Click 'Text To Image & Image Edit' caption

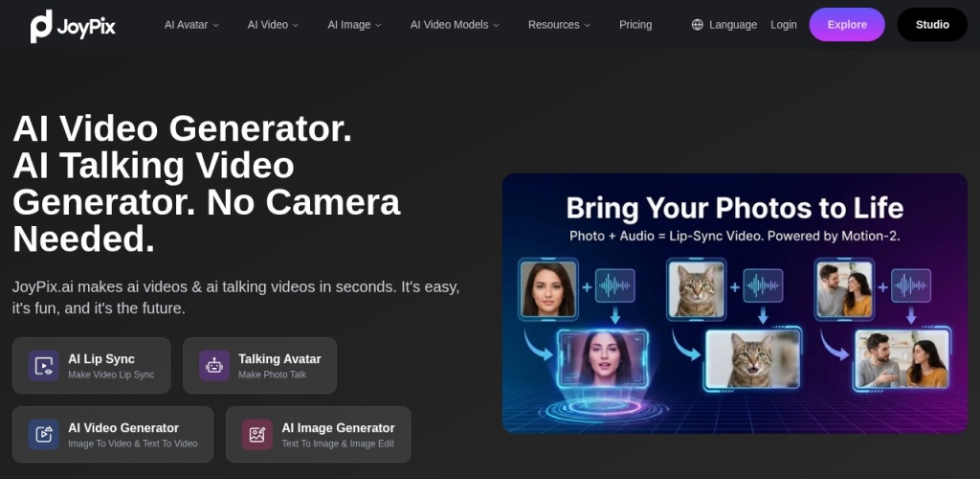click(338, 444)
